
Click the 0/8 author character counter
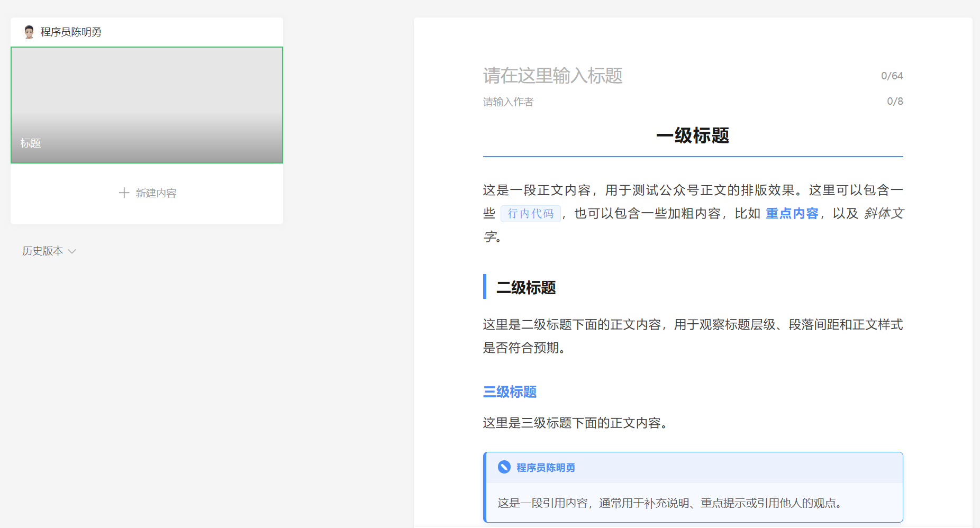(x=895, y=102)
